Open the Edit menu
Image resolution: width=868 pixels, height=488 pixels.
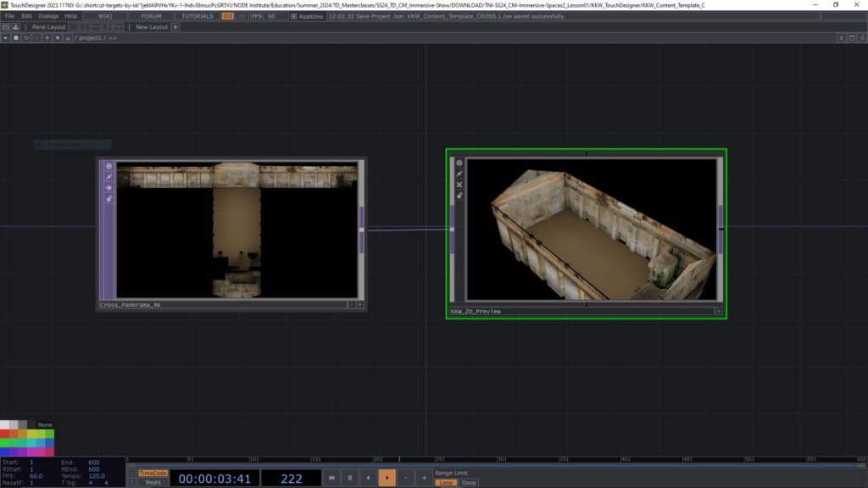27,16
